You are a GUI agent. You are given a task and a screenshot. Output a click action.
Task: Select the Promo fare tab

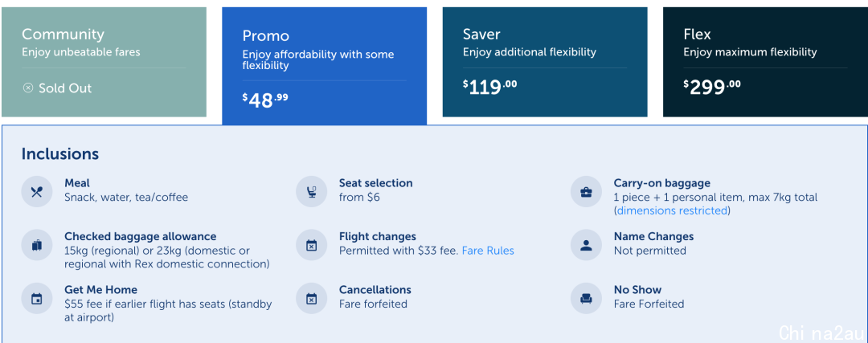click(325, 66)
